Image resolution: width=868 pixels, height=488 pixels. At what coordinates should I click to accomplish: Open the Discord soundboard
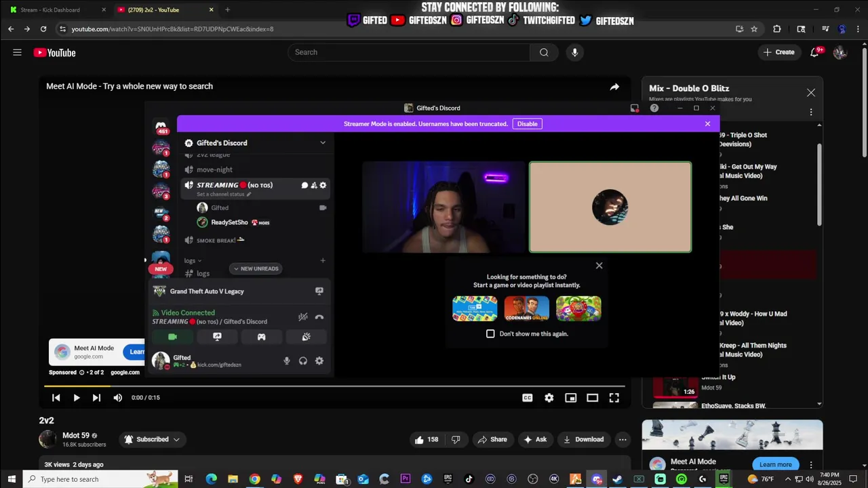306,337
